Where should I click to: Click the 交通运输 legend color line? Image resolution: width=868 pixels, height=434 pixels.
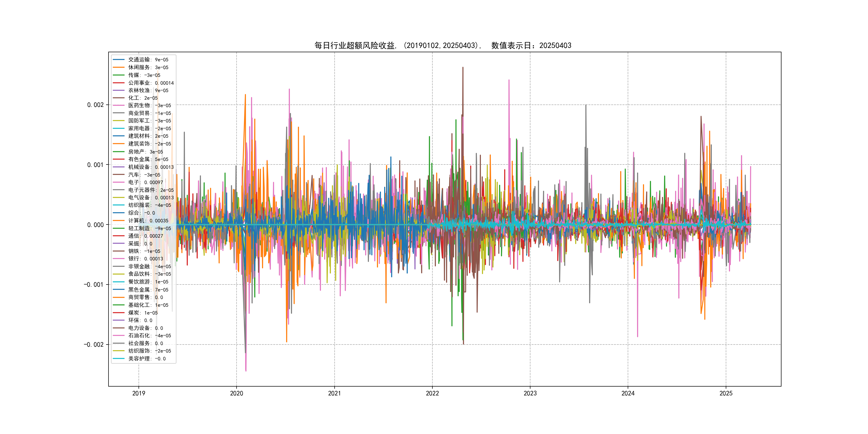(x=119, y=60)
